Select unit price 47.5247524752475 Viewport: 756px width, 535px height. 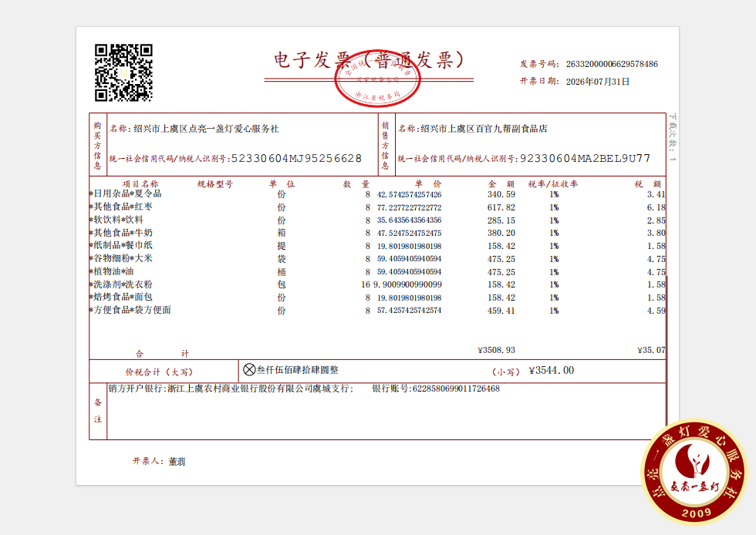410,233
